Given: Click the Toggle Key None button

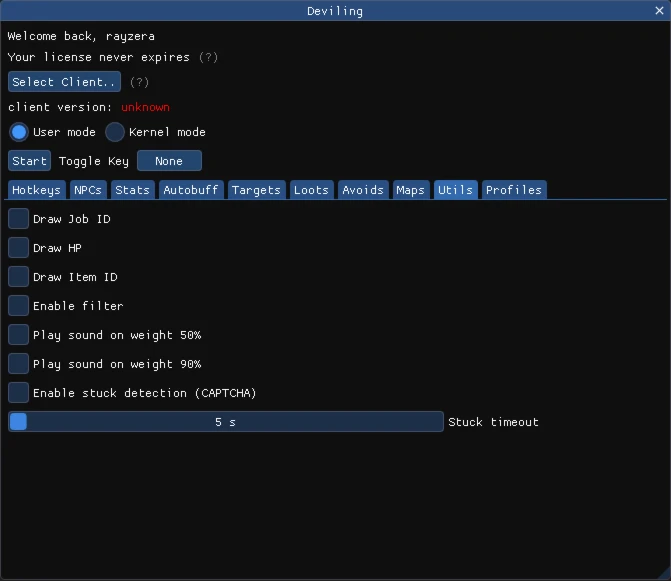Looking at the screenshot, I should tap(169, 161).
